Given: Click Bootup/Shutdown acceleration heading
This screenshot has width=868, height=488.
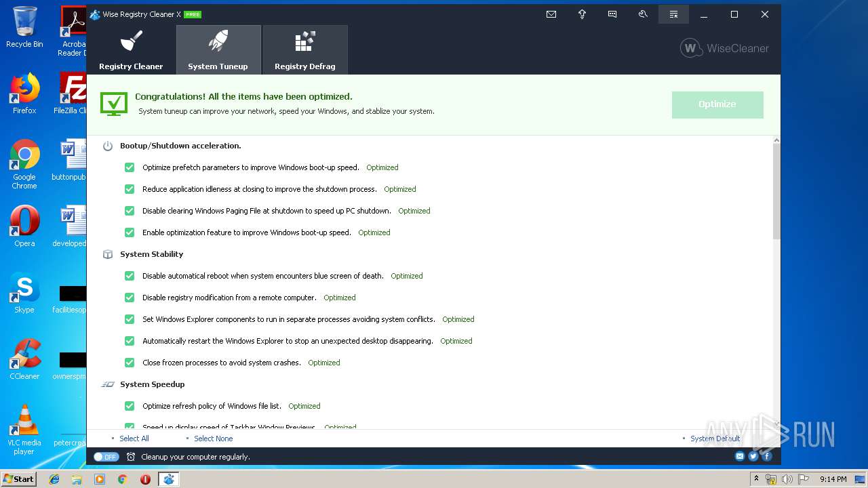Looking at the screenshot, I should click(x=180, y=146).
